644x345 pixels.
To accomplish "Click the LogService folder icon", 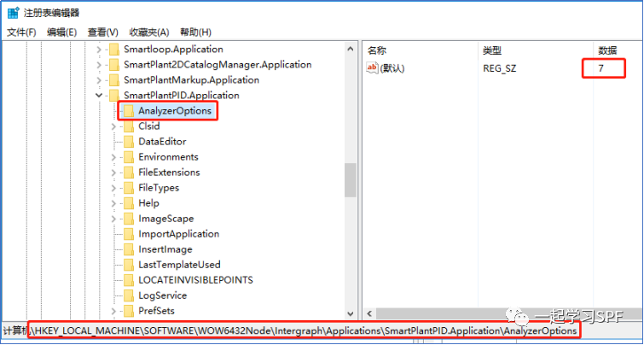I will (129, 295).
